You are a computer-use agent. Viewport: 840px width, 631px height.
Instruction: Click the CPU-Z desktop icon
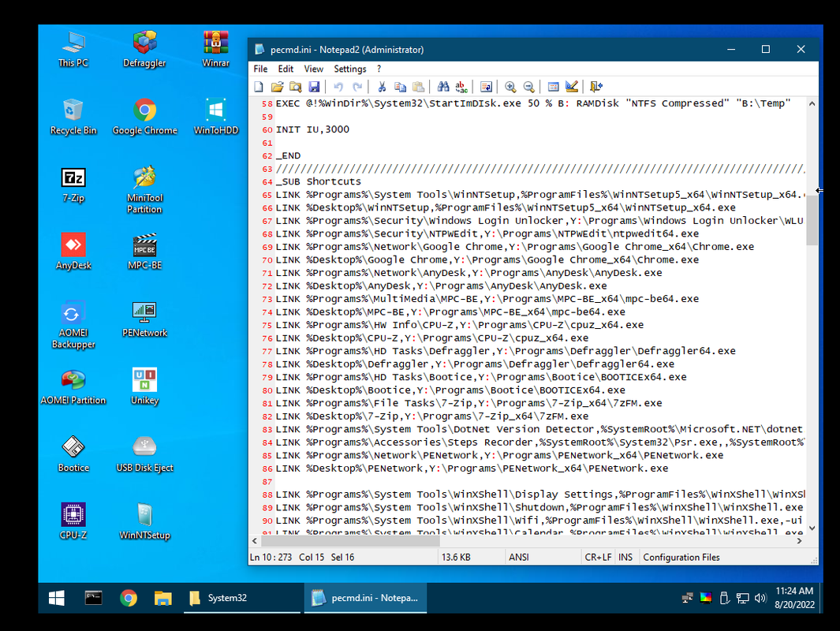(x=73, y=521)
